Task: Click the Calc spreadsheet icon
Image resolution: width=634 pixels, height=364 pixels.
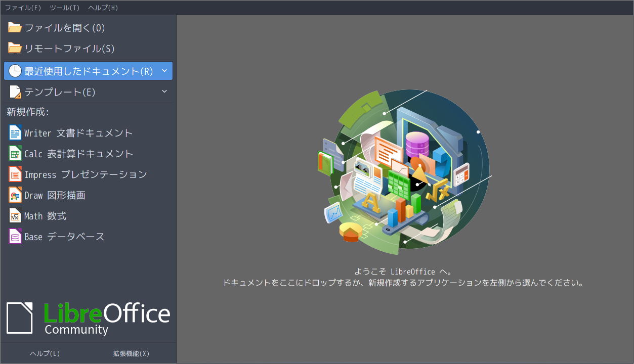Action: pyautogui.click(x=15, y=153)
